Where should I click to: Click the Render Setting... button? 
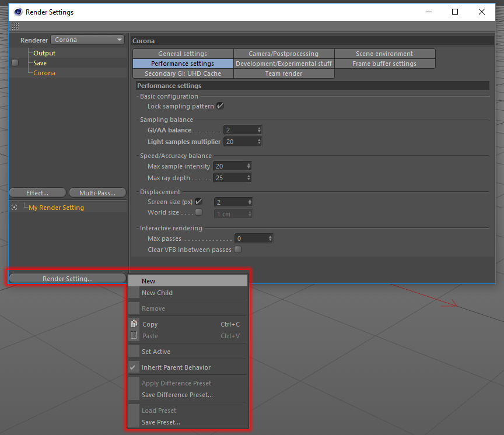point(68,279)
